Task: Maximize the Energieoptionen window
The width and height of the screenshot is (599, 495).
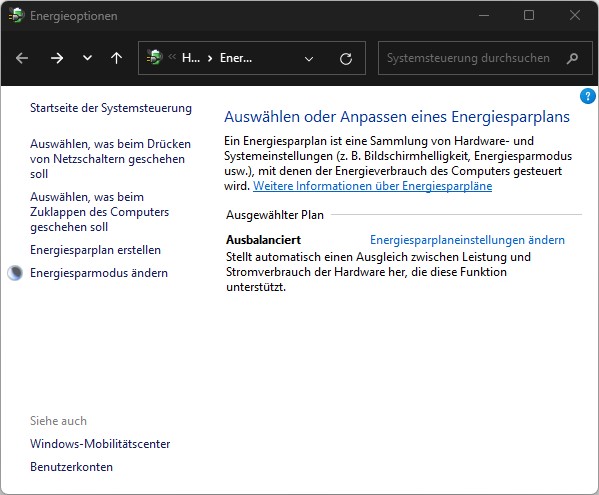Action: pyautogui.click(x=529, y=15)
